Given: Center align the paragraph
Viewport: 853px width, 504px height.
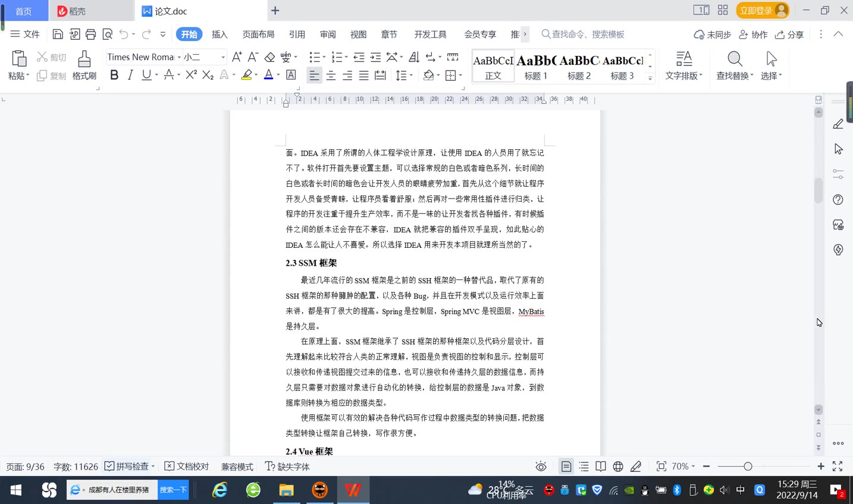Looking at the screenshot, I should coord(331,75).
